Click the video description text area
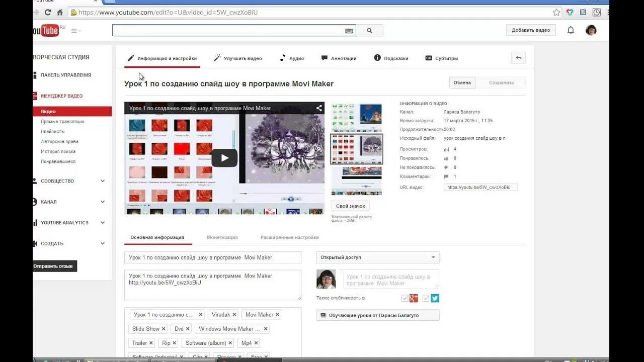 [x=213, y=285]
